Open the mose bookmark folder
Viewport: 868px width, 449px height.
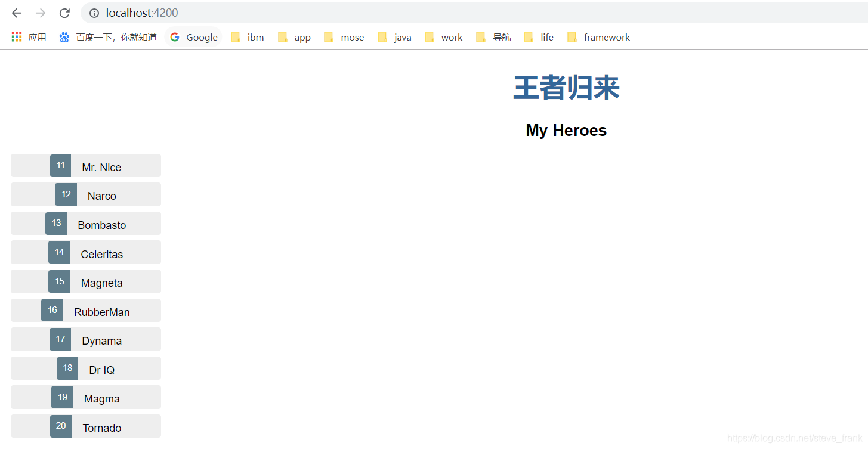(x=344, y=37)
